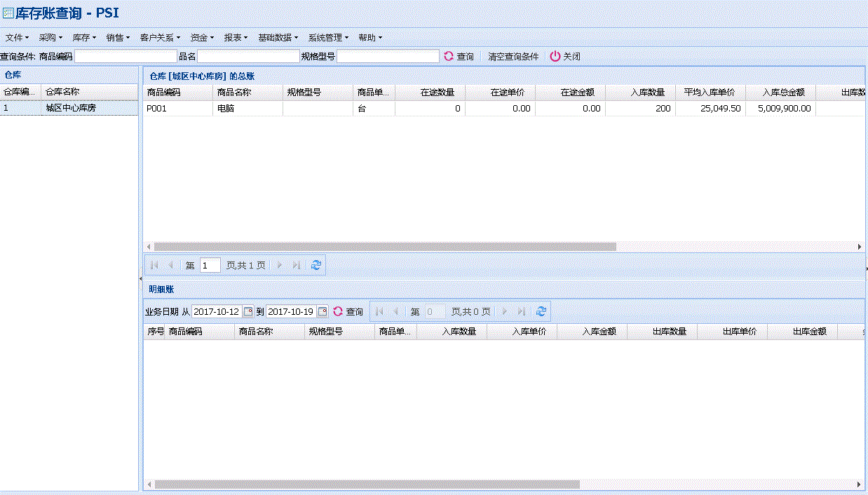
Task: Go to previous page in 明细账 pager
Action: coord(395,311)
